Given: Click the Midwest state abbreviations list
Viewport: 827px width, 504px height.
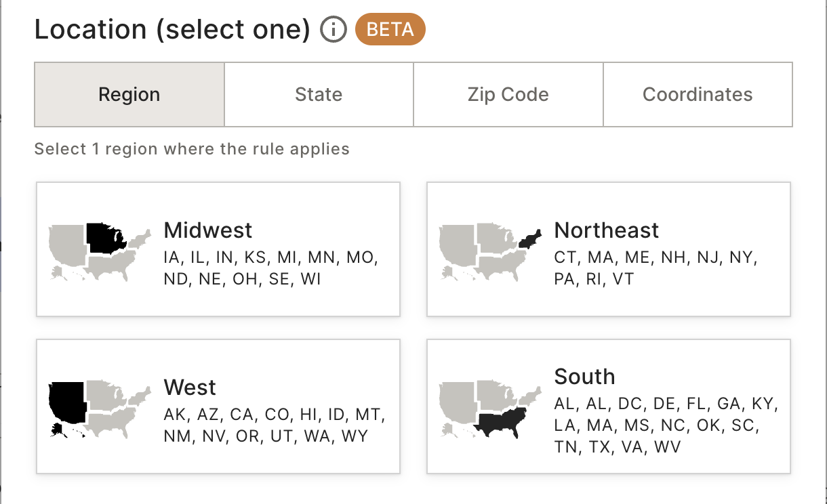Looking at the screenshot, I should point(271,268).
